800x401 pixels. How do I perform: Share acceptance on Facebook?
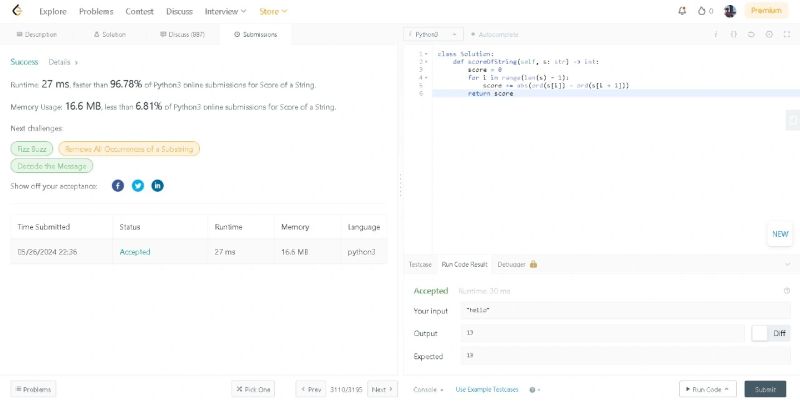coord(118,186)
